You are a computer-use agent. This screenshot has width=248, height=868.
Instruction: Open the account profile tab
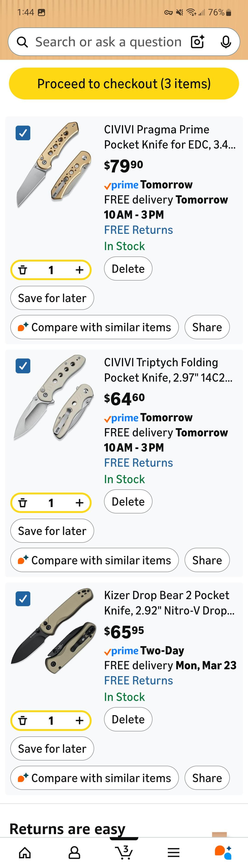click(x=74, y=852)
